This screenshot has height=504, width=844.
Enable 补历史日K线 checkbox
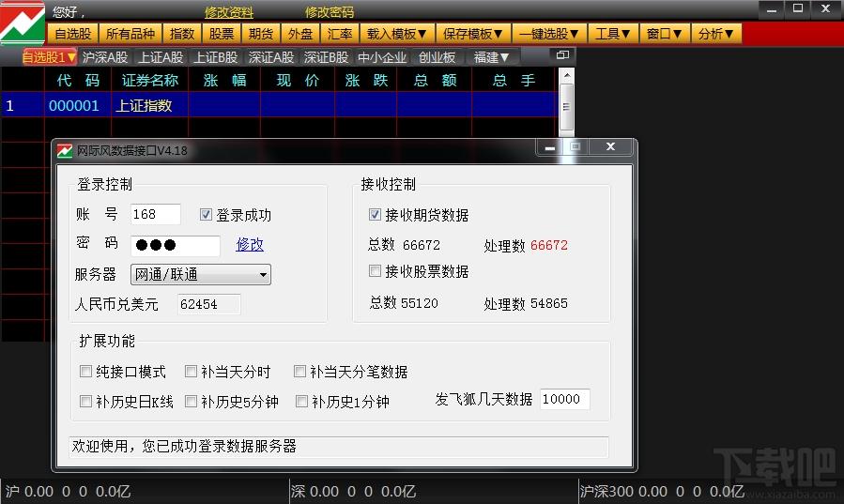pyautogui.click(x=85, y=402)
